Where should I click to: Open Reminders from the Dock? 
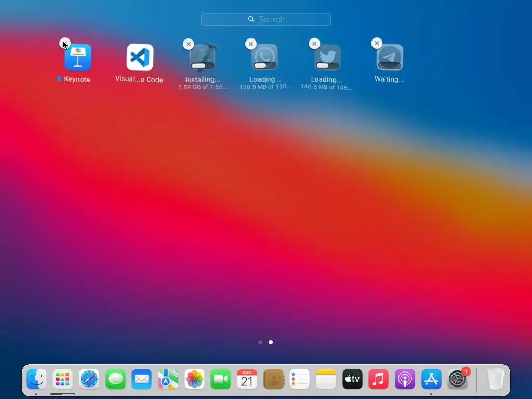coord(300,379)
